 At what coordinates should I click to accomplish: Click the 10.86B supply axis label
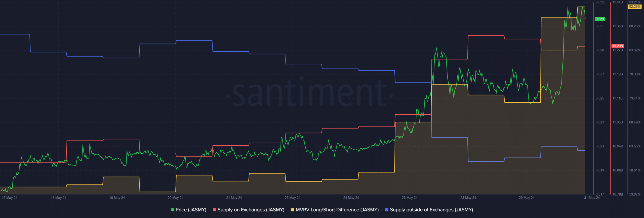[x=618, y=170]
